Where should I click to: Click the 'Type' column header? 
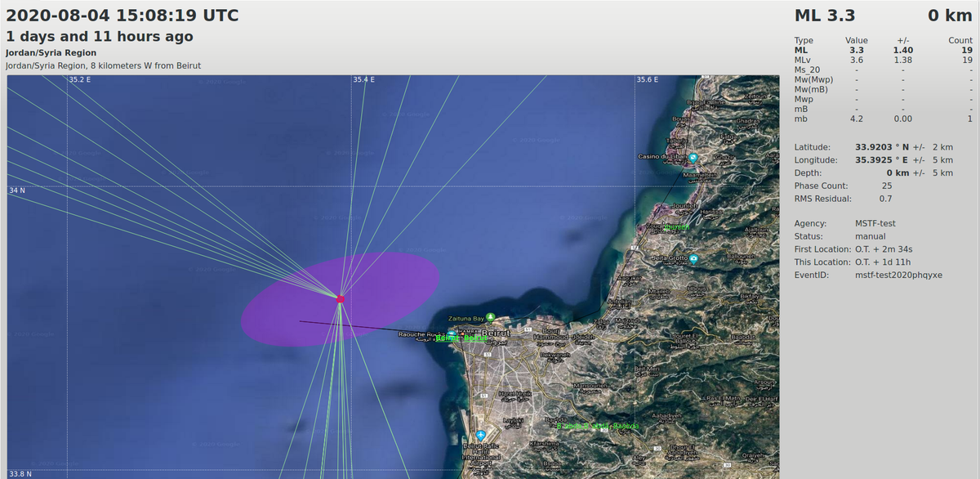tap(804, 40)
